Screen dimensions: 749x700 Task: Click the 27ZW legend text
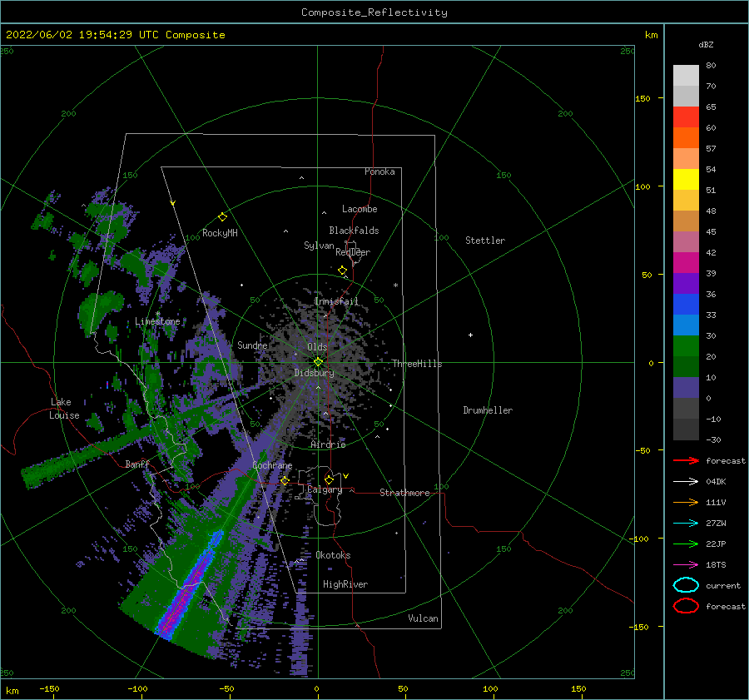coord(716,524)
